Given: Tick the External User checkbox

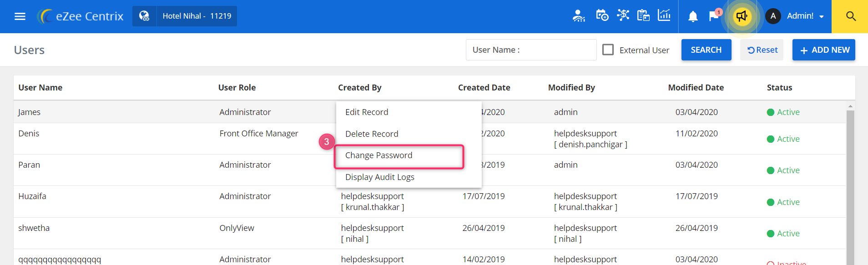Looking at the screenshot, I should 608,50.
